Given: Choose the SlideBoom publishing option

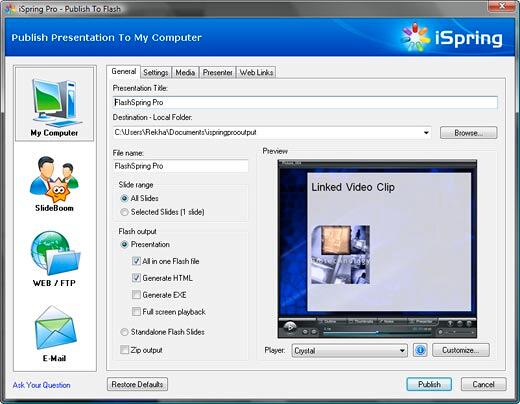Looking at the screenshot, I should click(54, 184).
